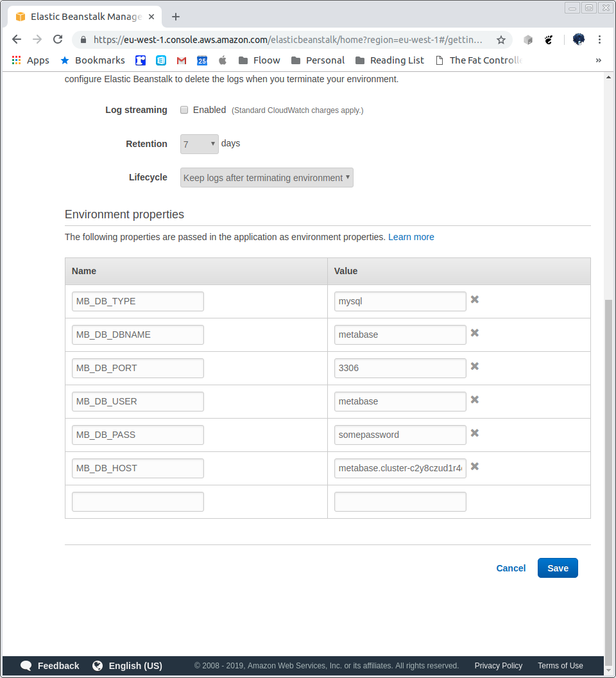The height and width of the screenshot is (678, 616).
Task: Open the Chrome three-dot menu
Action: (599, 39)
